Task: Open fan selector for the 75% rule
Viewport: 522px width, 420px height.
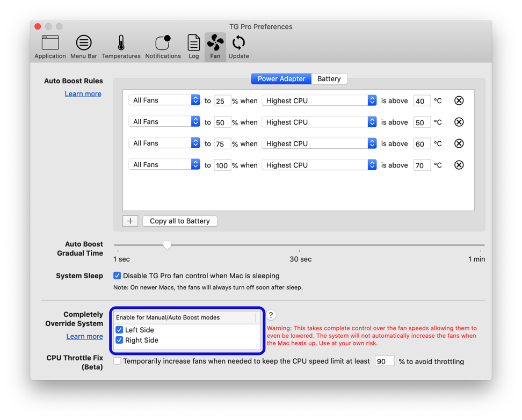Action: [164, 143]
